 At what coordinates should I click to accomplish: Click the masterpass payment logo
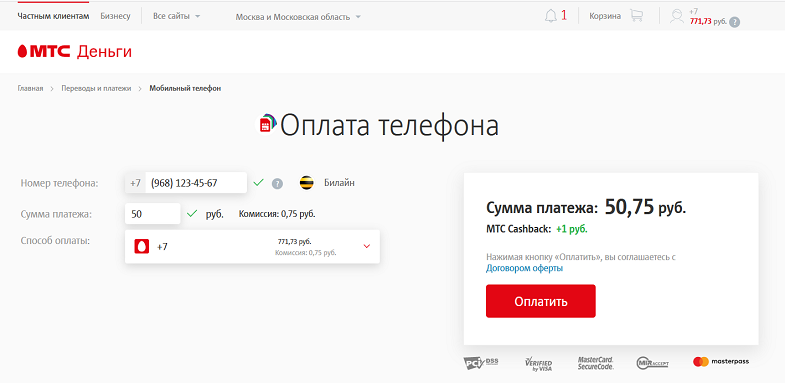pos(721,361)
